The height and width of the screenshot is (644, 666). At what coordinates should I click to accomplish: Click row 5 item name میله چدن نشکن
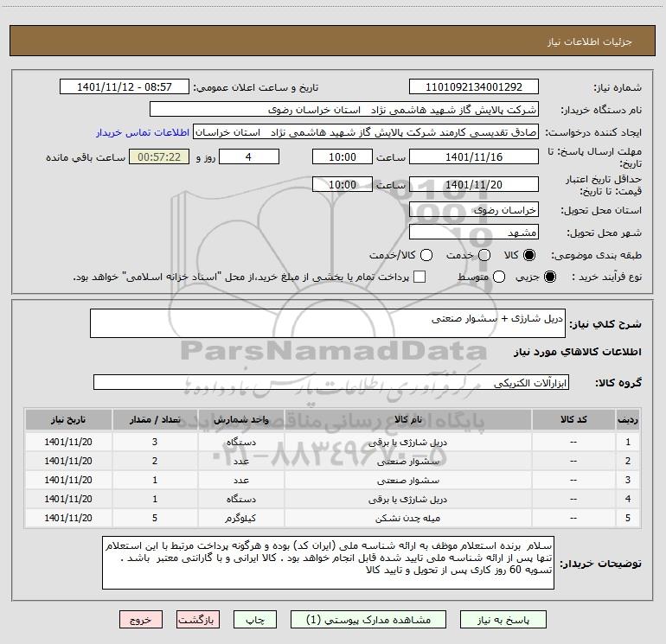pos(407,518)
